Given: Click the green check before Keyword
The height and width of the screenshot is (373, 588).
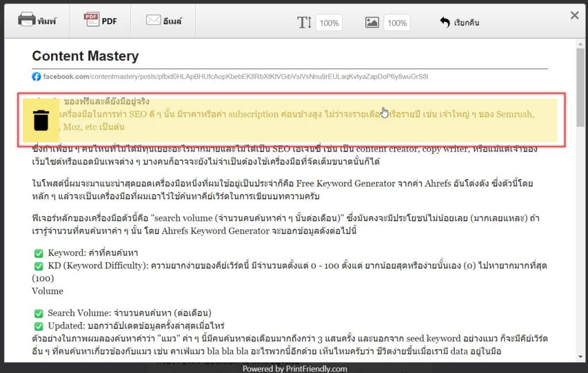Looking at the screenshot, I should (38, 254).
